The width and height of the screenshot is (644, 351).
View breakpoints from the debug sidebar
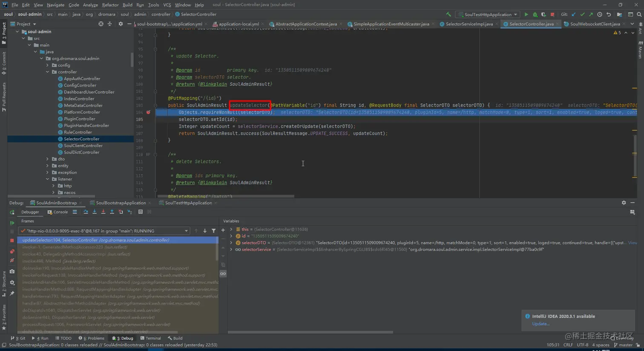click(12, 251)
